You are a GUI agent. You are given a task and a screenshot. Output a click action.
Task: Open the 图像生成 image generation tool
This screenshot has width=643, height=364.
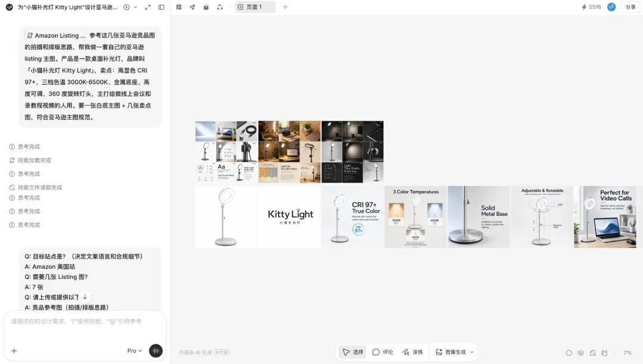point(451,352)
